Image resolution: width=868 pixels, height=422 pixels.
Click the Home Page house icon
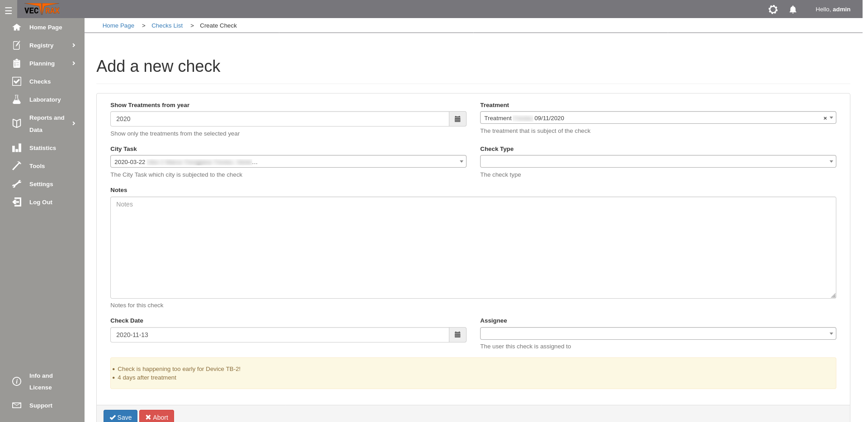click(x=17, y=27)
